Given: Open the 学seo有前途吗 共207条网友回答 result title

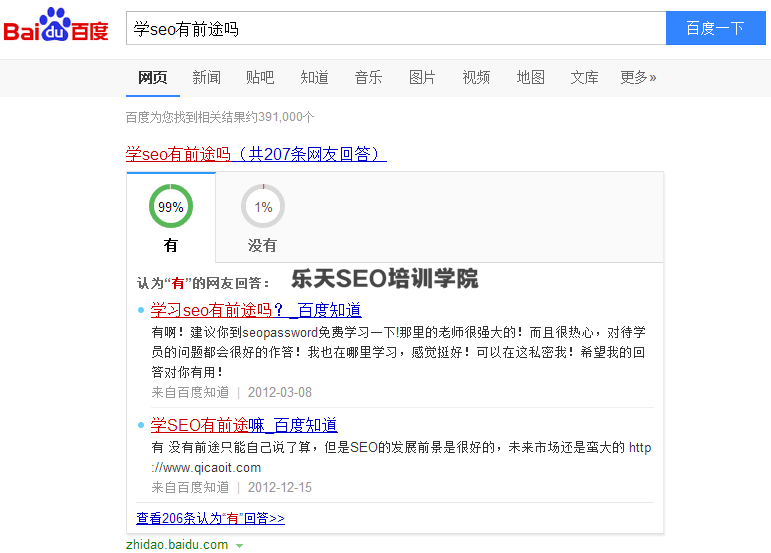Looking at the screenshot, I should (256, 154).
